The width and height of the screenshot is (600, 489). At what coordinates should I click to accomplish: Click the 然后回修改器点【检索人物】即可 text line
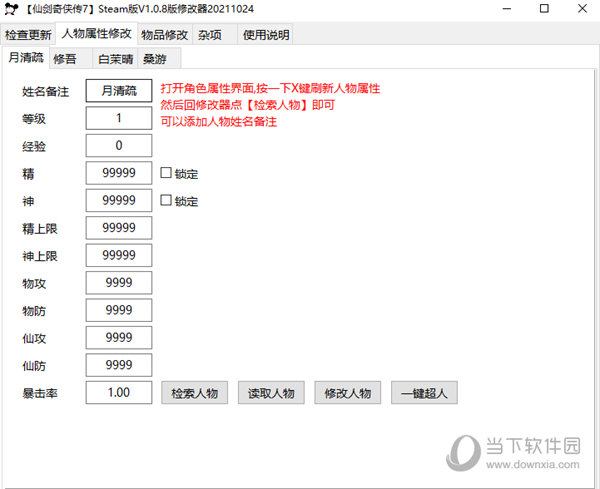pos(248,105)
